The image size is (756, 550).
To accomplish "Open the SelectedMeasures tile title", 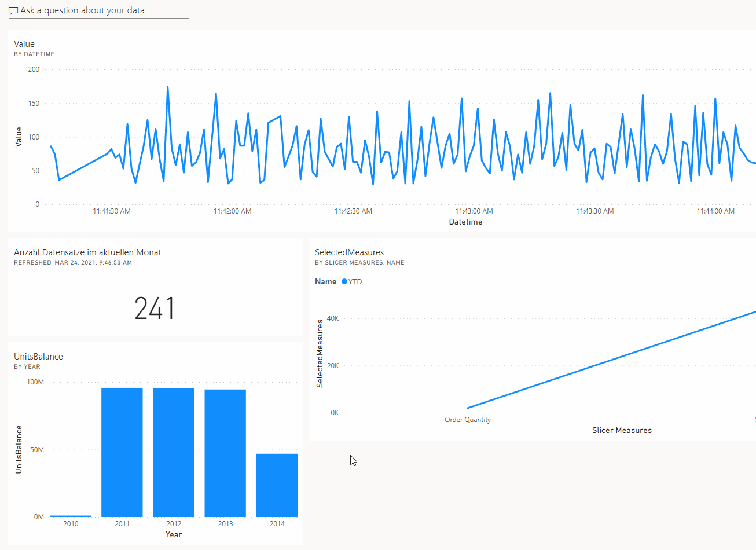I will 349,252.
